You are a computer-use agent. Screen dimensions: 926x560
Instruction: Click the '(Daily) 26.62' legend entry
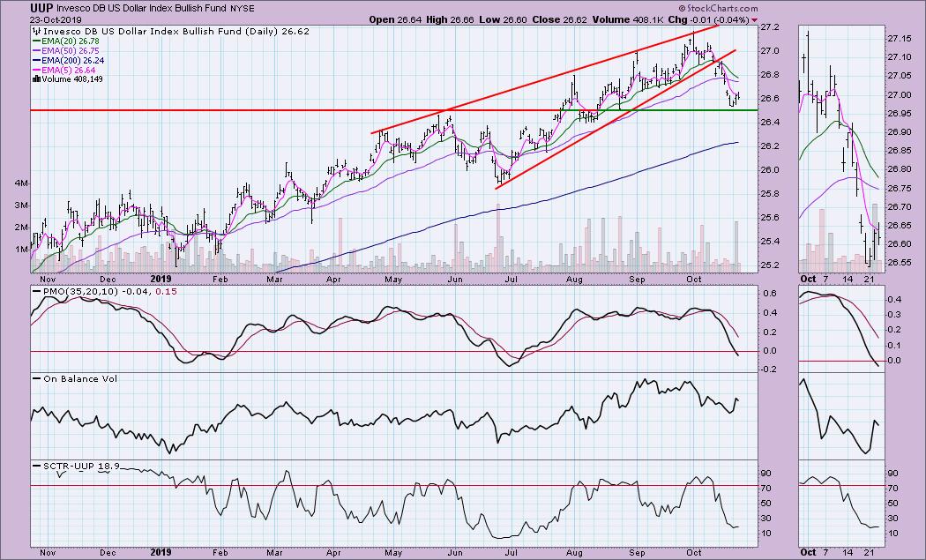pos(278,32)
